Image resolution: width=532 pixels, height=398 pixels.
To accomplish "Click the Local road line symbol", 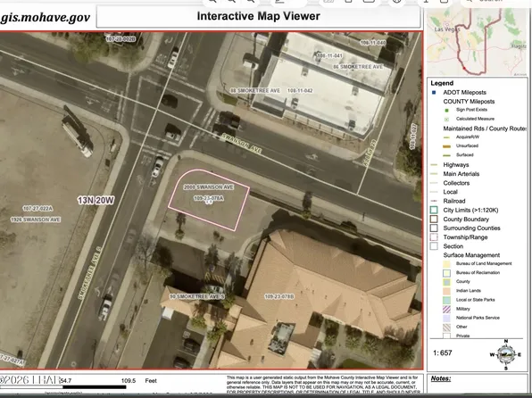I will (434, 192).
